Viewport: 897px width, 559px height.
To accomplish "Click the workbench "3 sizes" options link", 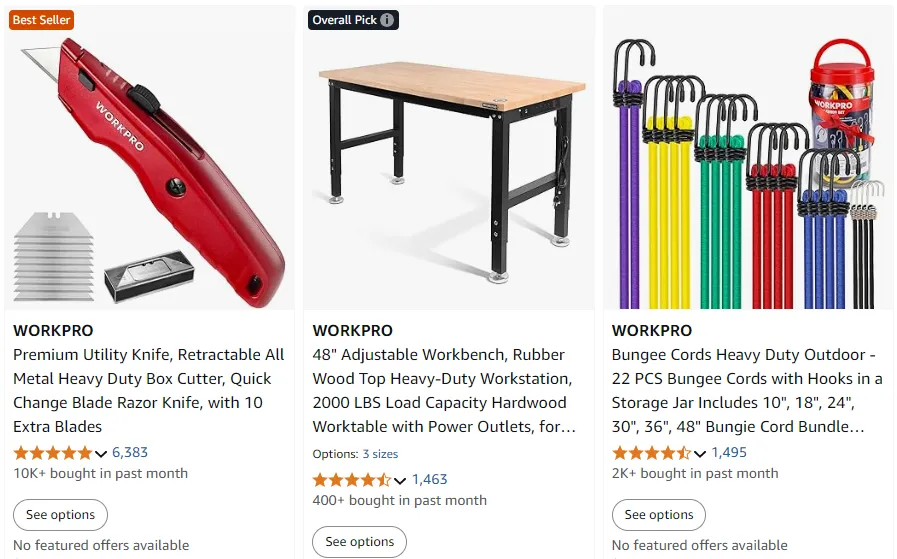I will tap(380, 454).
